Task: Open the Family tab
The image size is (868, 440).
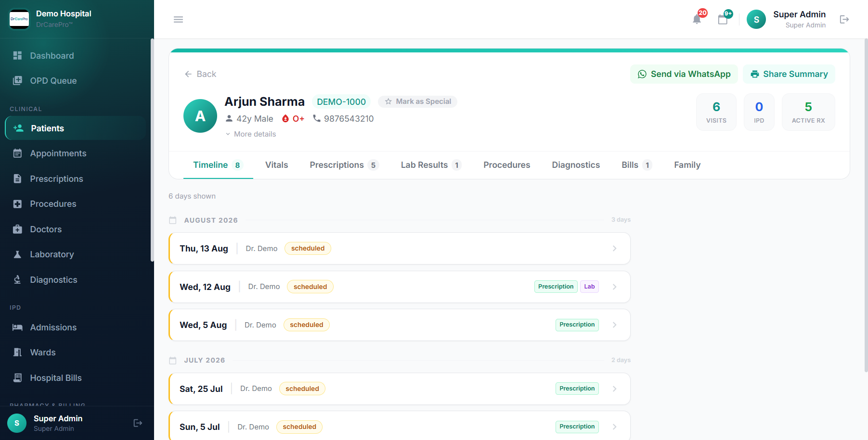Action: [687, 165]
